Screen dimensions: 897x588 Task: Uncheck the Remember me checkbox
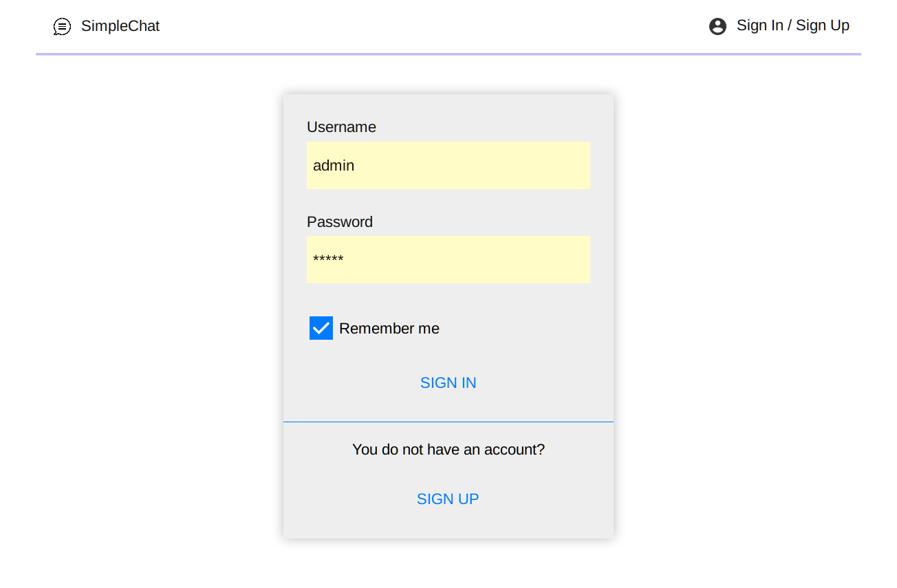pyautogui.click(x=321, y=328)
